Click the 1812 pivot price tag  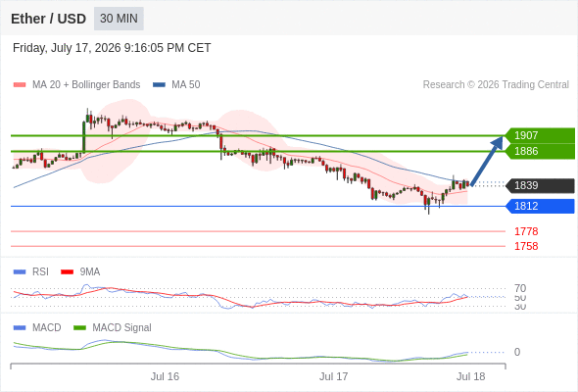[540, 206]
